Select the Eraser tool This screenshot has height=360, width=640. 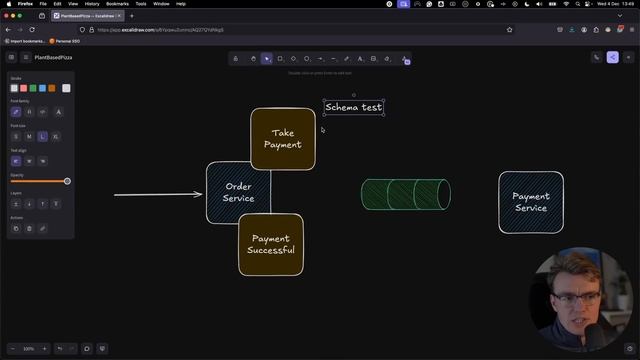387,59
